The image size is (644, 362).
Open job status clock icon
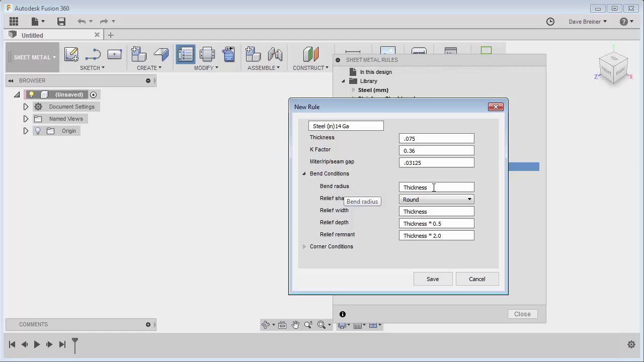click(550, 22)
